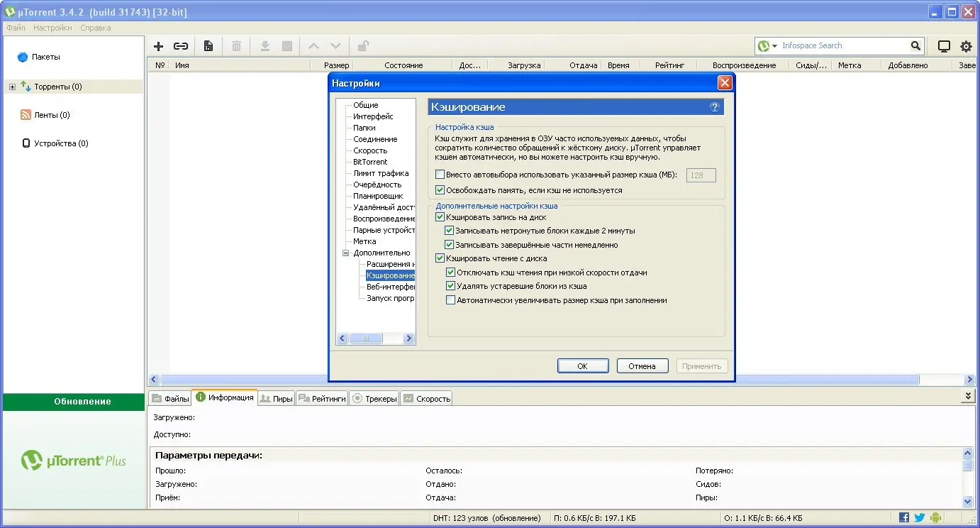Click the Android icon in status bar
Viewport: 980px width, 528px height.
point(935,517)
